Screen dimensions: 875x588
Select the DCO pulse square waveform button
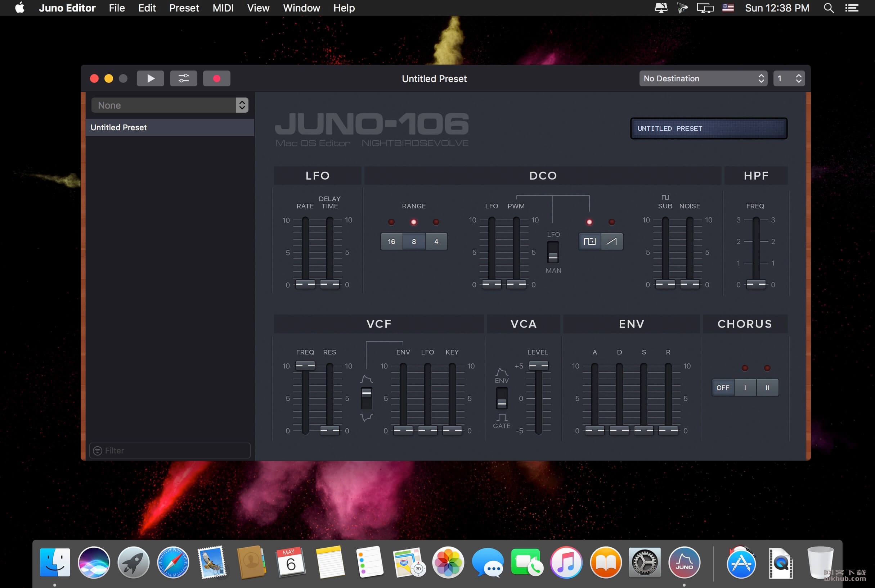pos(589,241)
